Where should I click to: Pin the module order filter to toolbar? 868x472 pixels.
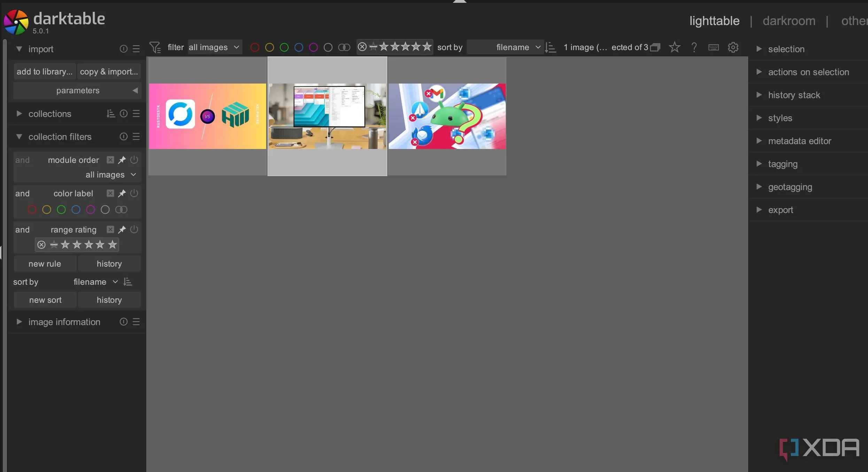click(x=122, y=160)
